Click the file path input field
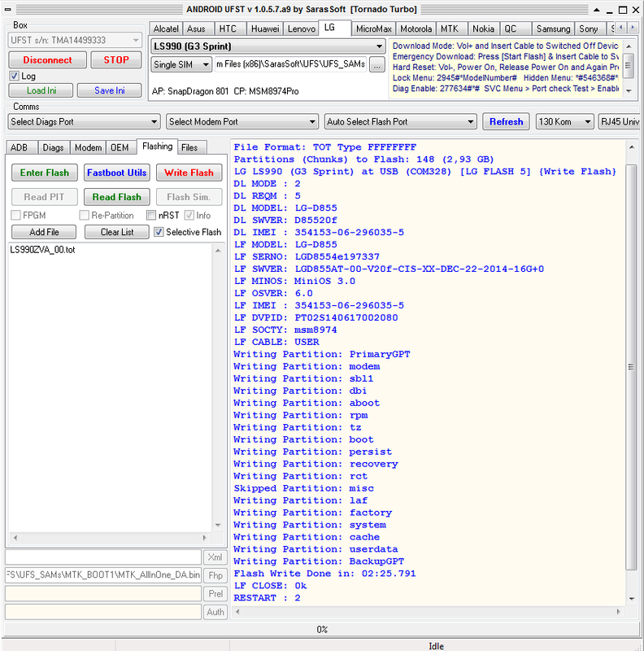 tap(290, 64)
